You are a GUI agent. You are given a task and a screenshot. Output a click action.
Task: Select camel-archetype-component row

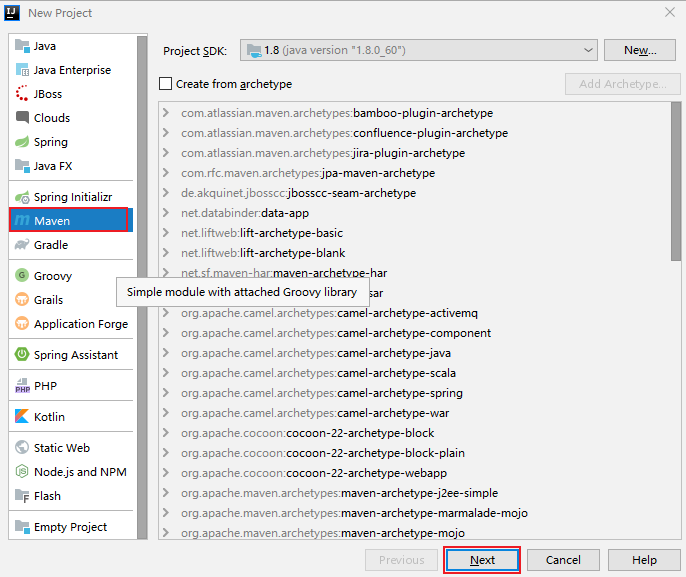pyautogui.click(x=414, y=333)
